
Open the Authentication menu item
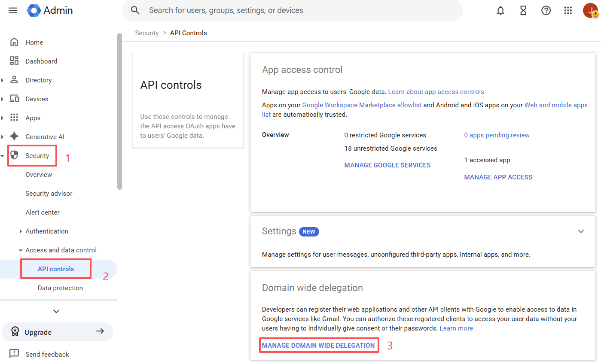click(47, 231)
